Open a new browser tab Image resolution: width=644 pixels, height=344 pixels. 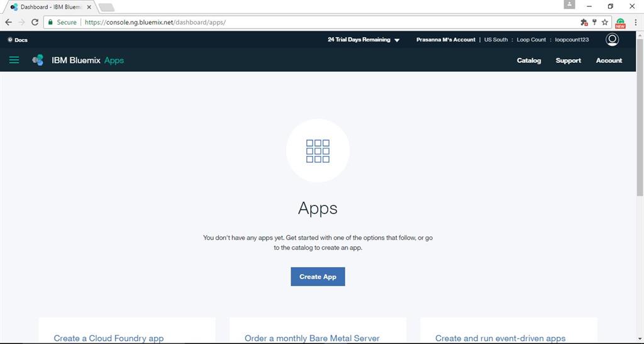[106, 8]
